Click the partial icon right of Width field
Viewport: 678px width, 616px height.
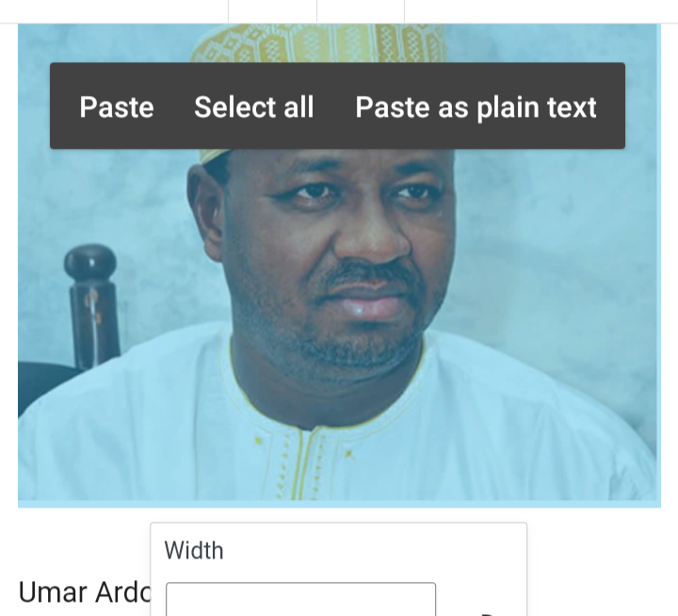click(x=489, y=612)
